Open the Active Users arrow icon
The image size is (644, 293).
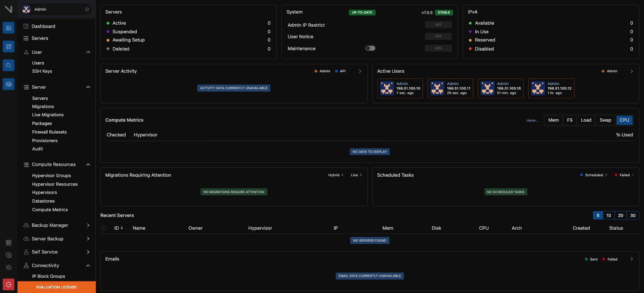tap(632, 71)
